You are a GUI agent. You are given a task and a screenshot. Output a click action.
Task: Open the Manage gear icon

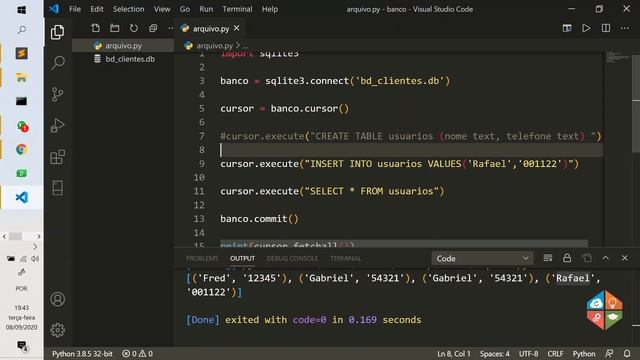tap(58, 330)
